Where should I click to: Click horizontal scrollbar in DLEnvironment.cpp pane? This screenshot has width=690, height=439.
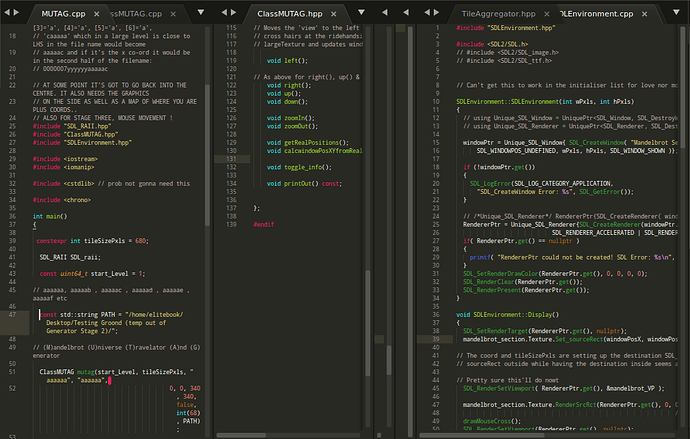[x=481, y=435]
